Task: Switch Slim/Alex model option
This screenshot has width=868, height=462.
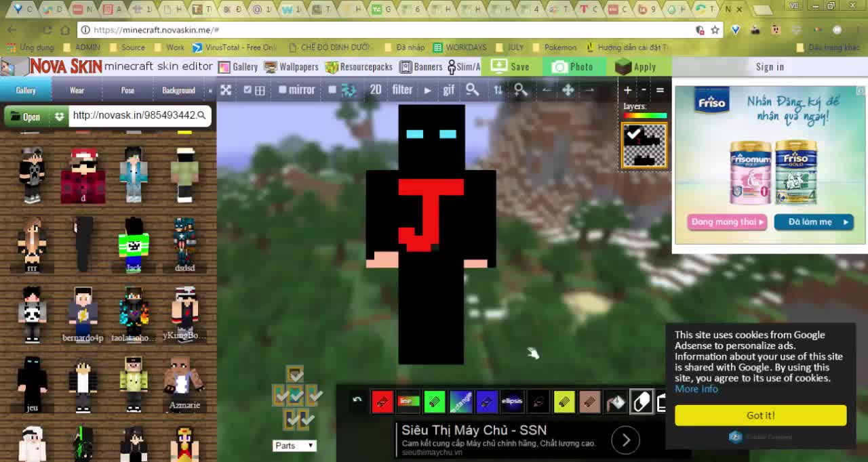Action: [464, 66]
